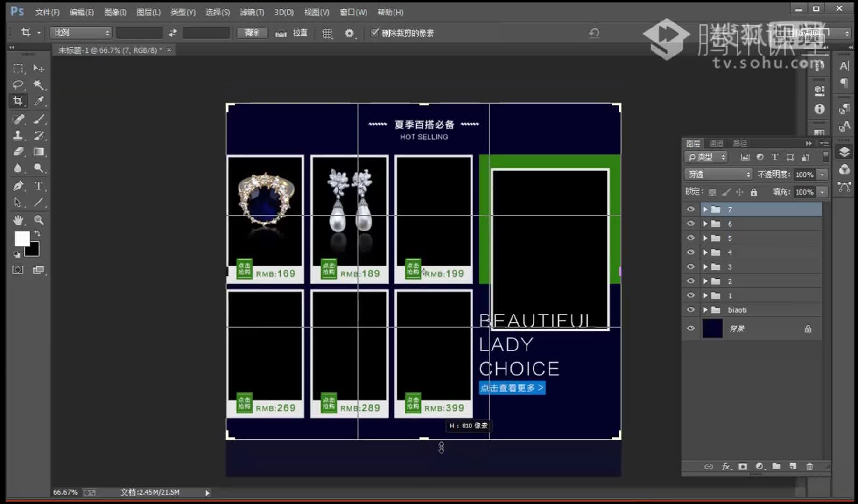Open the layer blend mode dropdown
Screen dimensions: 858x504
718,174
